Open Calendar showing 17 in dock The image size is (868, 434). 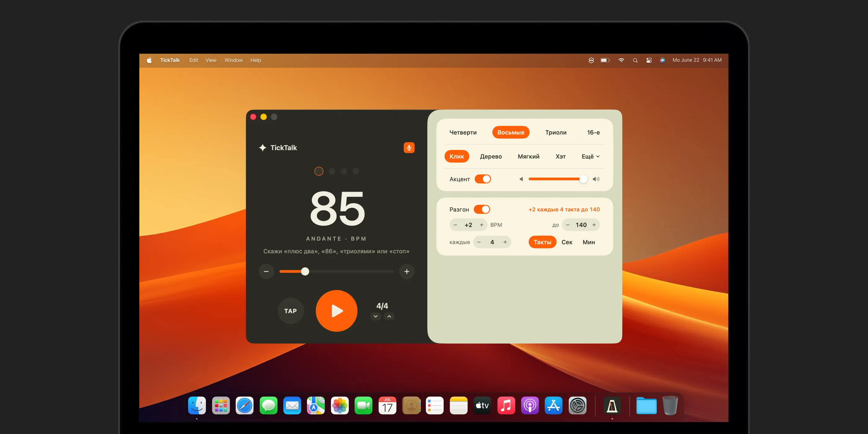[387, 405]
